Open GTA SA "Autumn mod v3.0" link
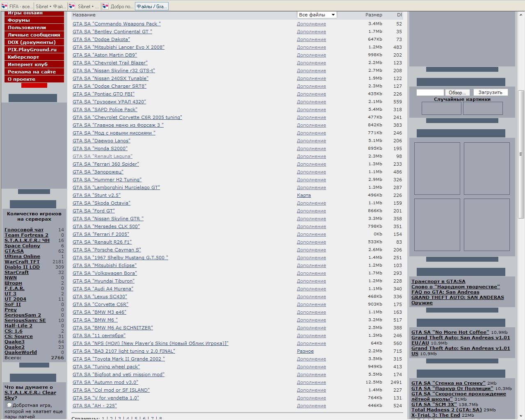Image resolution: width=525 pixels, height=420 pixels. 105,382
